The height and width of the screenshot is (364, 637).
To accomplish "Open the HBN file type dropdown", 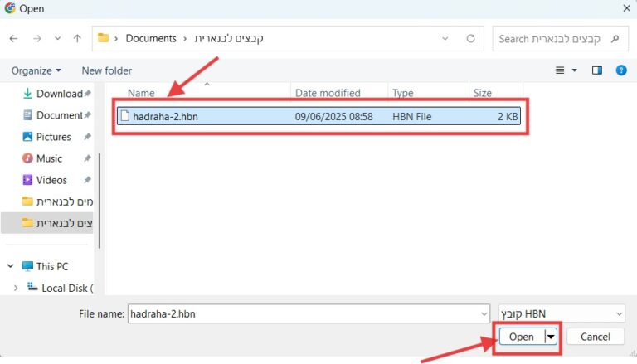I will coord(561,314).
